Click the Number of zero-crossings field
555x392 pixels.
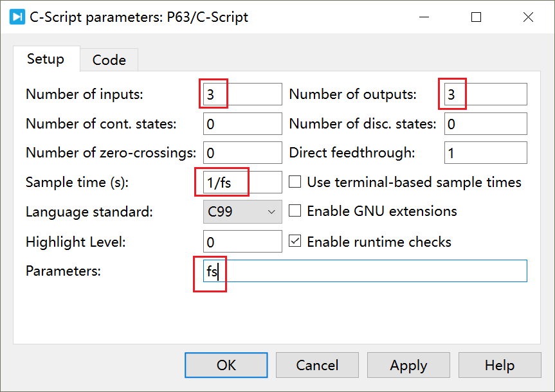coord(242,152)
